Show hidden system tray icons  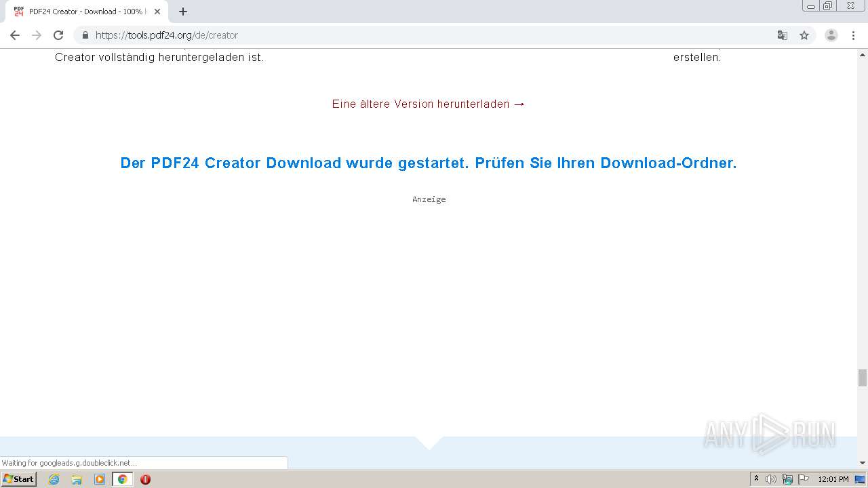(x=757, y=479)
